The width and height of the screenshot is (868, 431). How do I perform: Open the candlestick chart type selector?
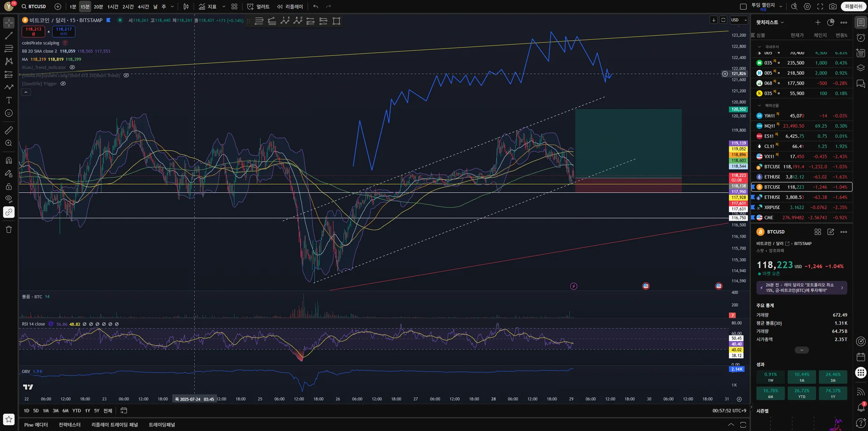[x=186, y=6]
